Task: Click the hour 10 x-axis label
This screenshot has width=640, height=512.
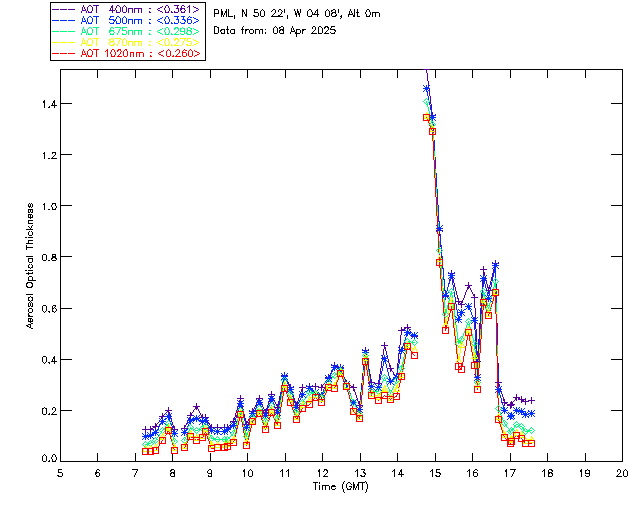Action: coord(247,473)
